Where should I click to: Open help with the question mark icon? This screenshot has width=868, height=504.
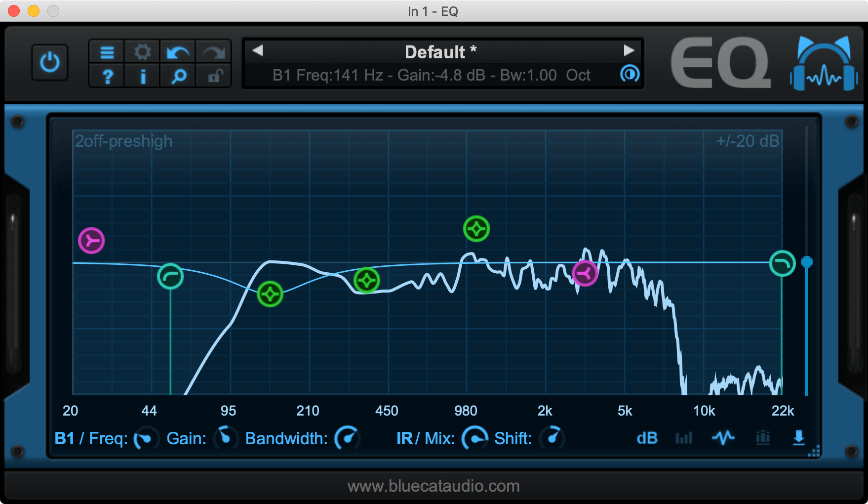pyautogui.click(x=107, y=77)
